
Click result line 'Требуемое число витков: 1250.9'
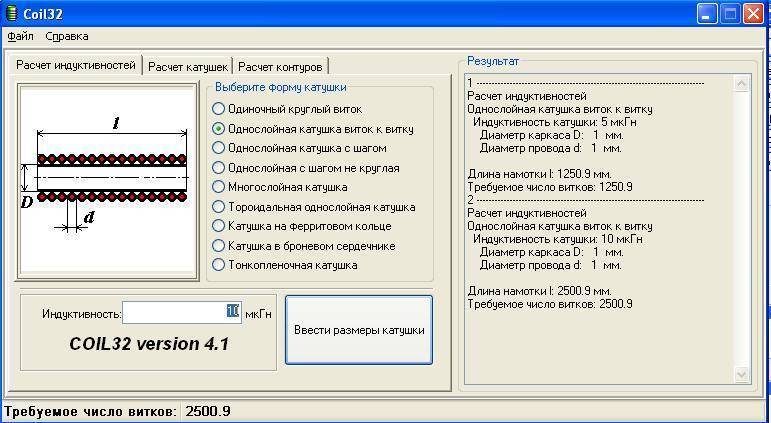550,187
